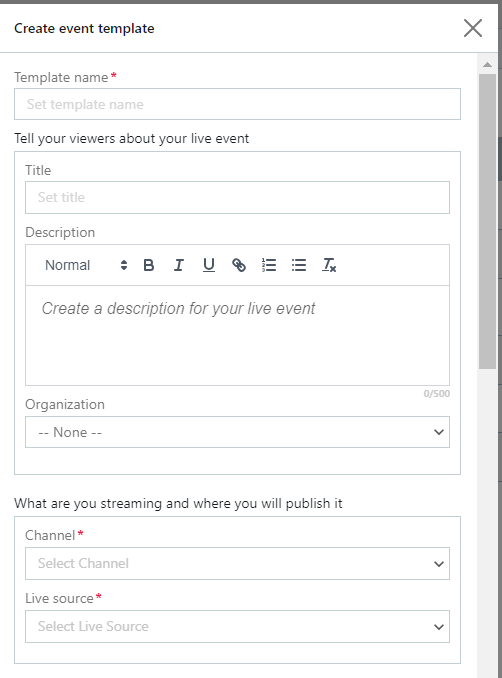Screen dimensions: 502x678
Task: Underline text using the U icon
Action: pos(209,265)
